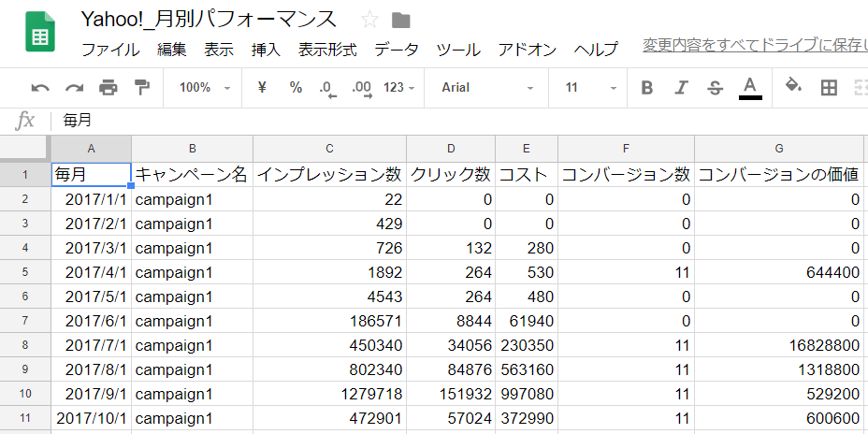Print the spreadsheet
The height and width of the screenshot is (434, 868).
108,88
